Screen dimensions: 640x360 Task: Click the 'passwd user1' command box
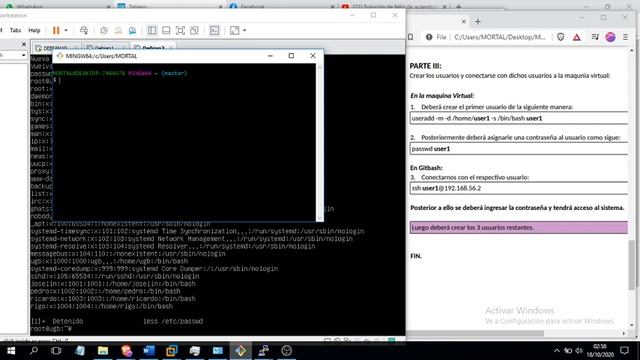tap(519, 149)
